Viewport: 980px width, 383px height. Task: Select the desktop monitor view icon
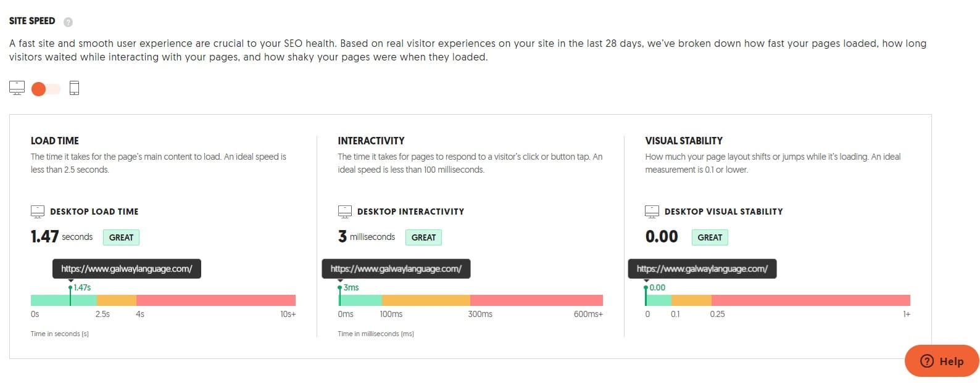[x=17, y=88]
